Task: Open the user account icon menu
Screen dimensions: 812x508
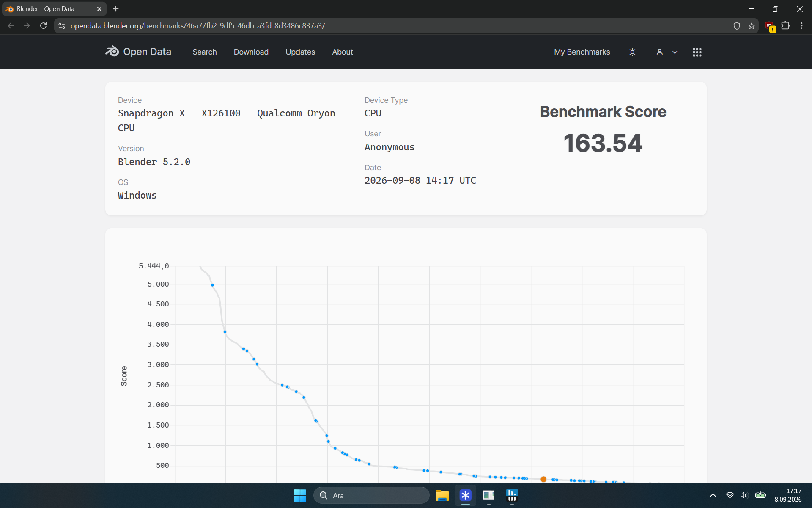Action: tap(659, 52)
